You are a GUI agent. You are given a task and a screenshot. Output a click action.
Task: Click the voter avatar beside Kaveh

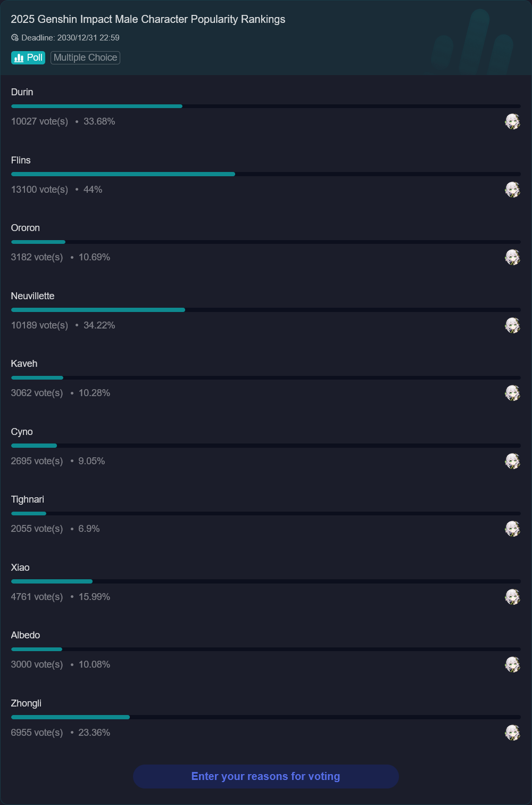pos(512,393)
